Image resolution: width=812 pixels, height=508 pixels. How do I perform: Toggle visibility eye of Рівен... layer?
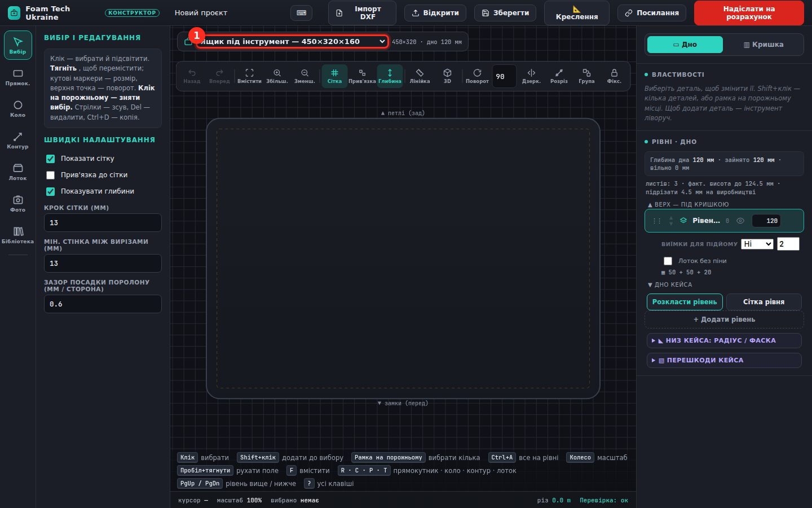[x=740, y=221]
